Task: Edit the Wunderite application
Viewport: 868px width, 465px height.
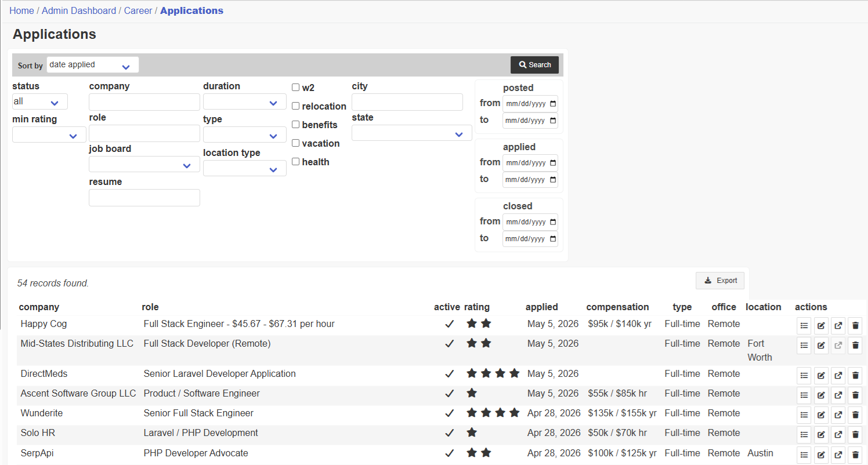Action: (x=821, y=415)
